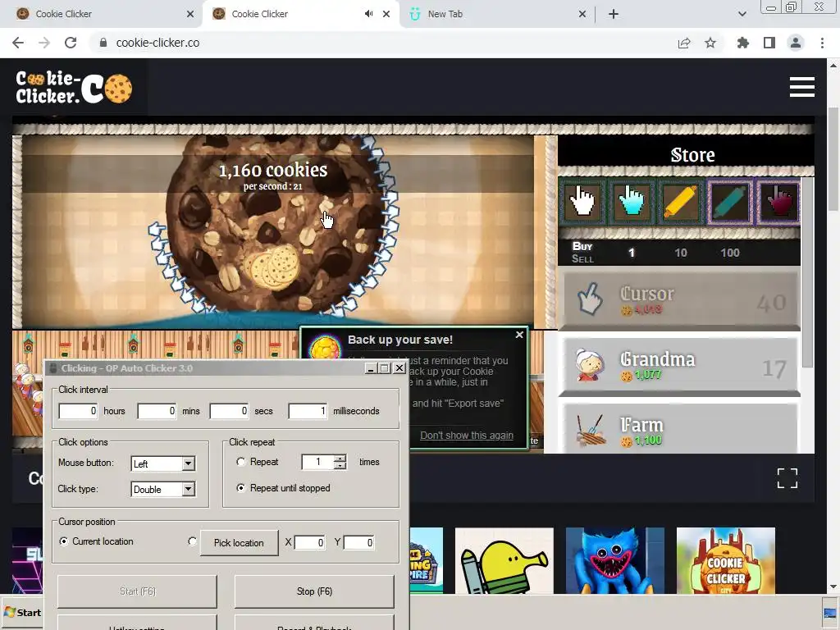Open the Mouse button dropdown

point(188,464)
